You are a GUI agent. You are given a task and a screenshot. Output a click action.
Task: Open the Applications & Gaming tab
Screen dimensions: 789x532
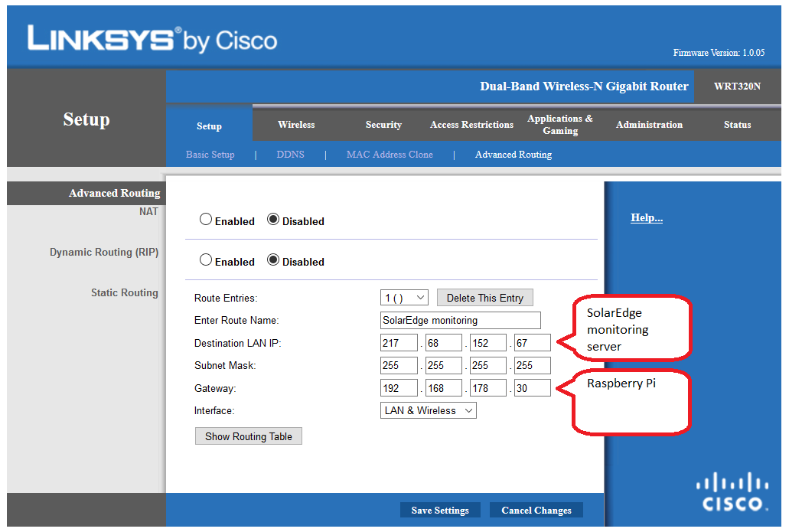[560, 124]
